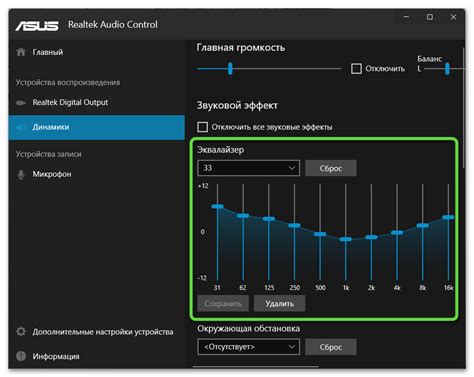The width and height of the screenshot is (474, 377).
Task: Open the Микрофон recording device
Action: (97, 174)
